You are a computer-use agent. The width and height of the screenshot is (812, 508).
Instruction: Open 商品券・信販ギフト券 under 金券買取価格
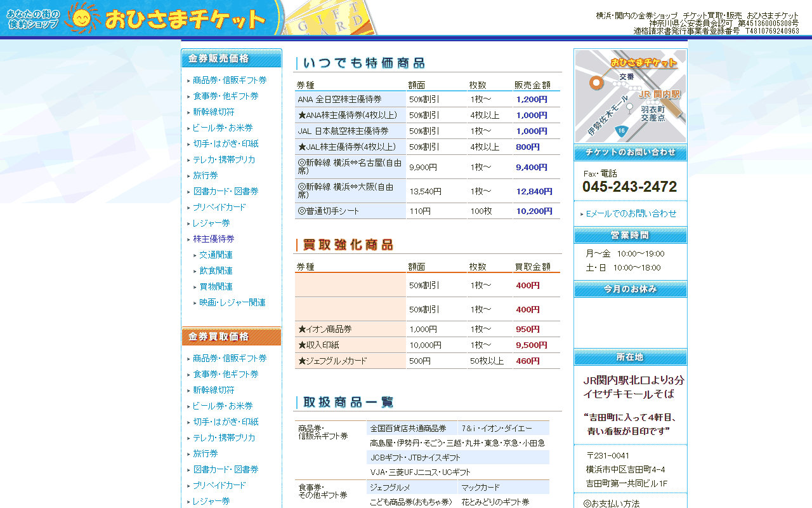click(230, 358)
